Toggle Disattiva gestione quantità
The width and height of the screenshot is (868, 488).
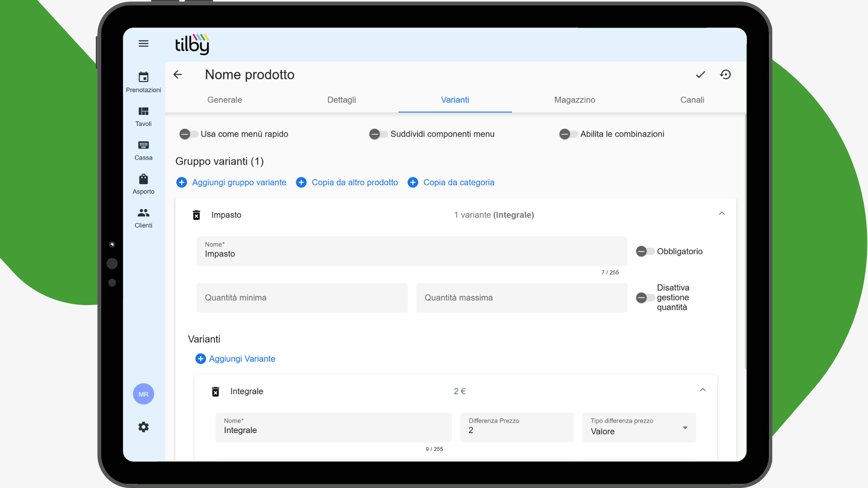(x=645, y=298)
